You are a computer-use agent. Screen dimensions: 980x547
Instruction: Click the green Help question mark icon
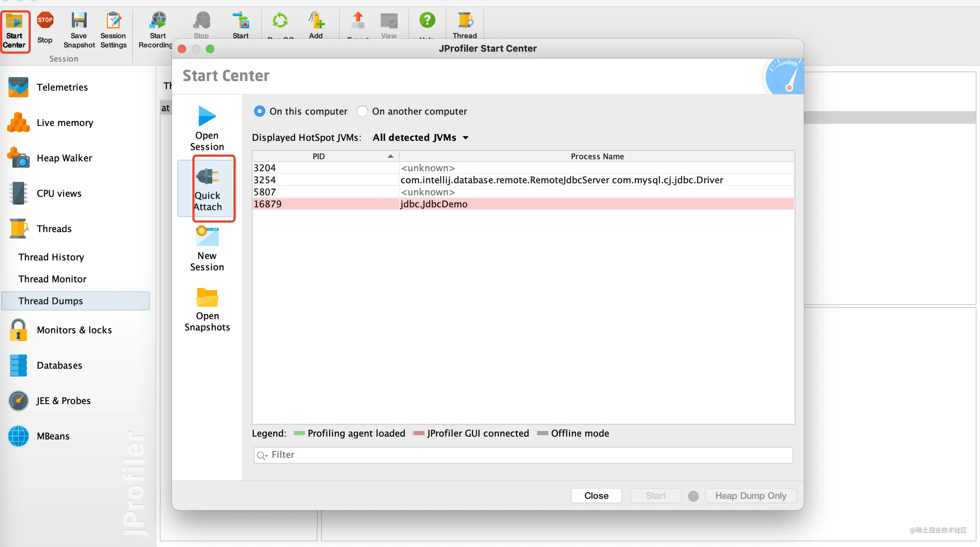pyautogui.click(x=427, y=21)
